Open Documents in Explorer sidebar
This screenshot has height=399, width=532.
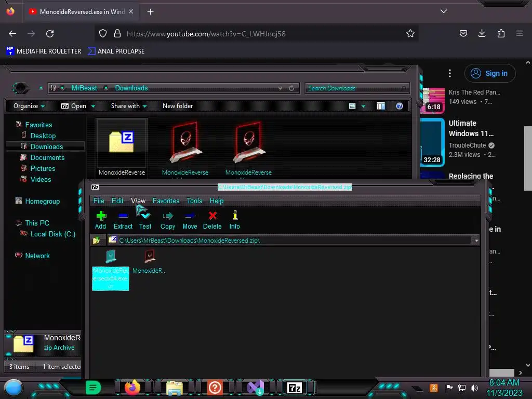tap(47, 157)
